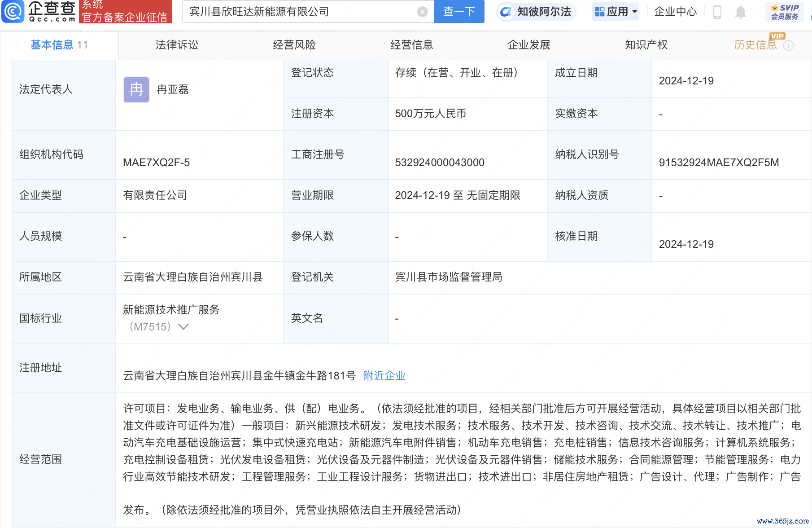This screenshot has width=812, height=528.
Task: Open the 企业中心 link
Action: click(676, 12)
